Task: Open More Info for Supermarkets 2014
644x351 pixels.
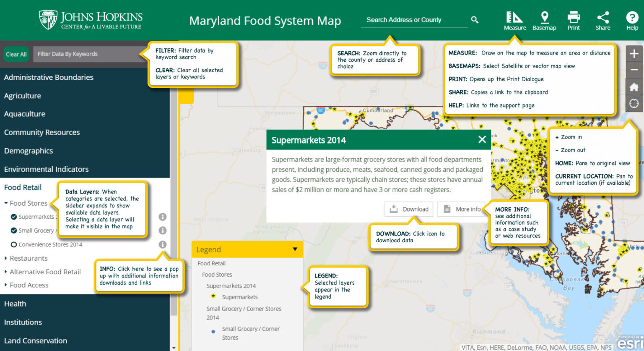Action: [x=462, y=209]
